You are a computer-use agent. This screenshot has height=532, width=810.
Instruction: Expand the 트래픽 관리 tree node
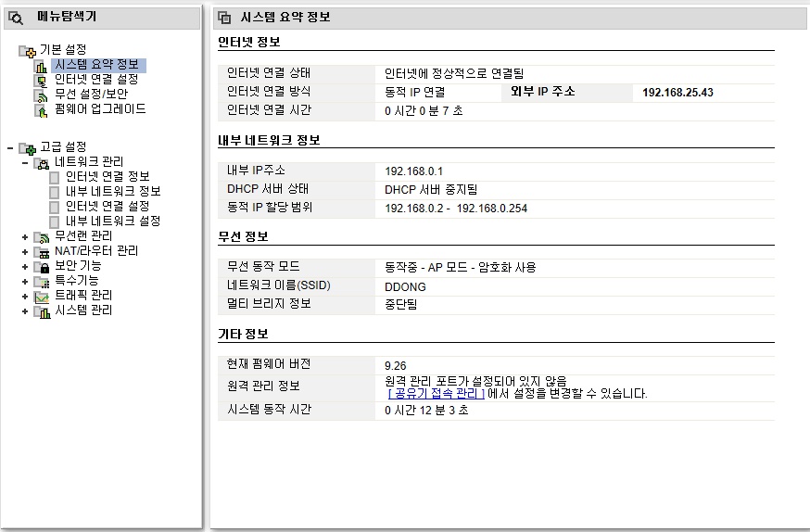click(25, 297)
